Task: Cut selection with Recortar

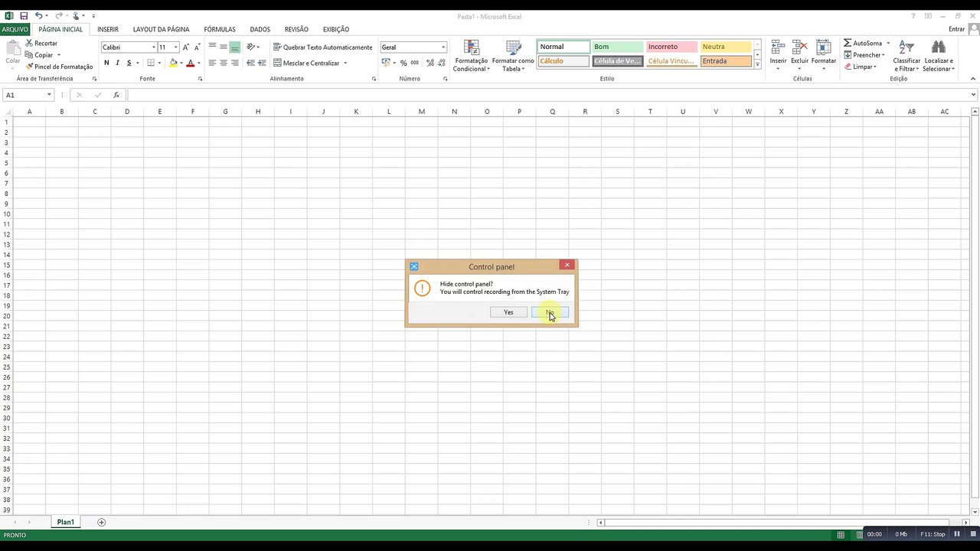Action: tap(41, 44)
